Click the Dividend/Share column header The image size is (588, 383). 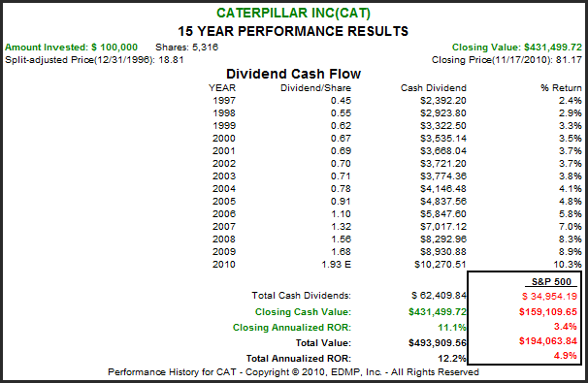(x=315, y=88)
